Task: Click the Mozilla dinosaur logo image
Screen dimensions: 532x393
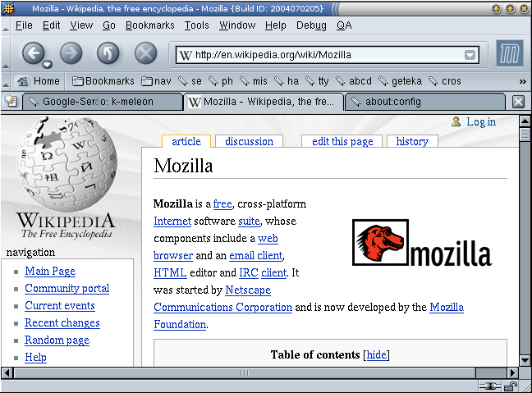Action: pyautogui.click(x=422, y=243)
